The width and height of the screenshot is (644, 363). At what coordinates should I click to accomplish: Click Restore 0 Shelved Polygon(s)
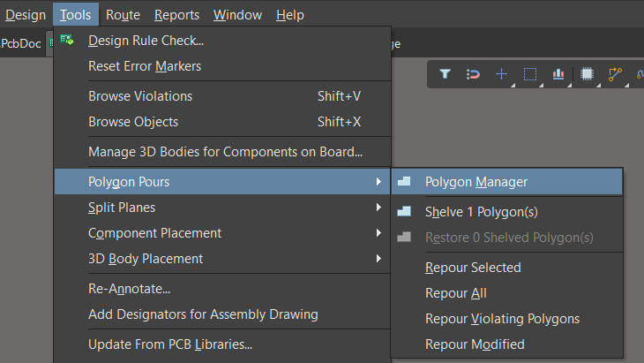pos(507,238)
